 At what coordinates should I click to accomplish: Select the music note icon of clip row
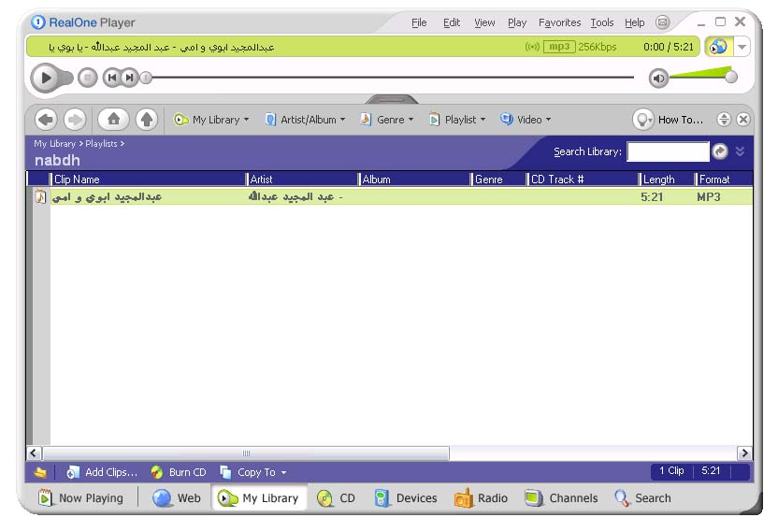click(40, 197)
